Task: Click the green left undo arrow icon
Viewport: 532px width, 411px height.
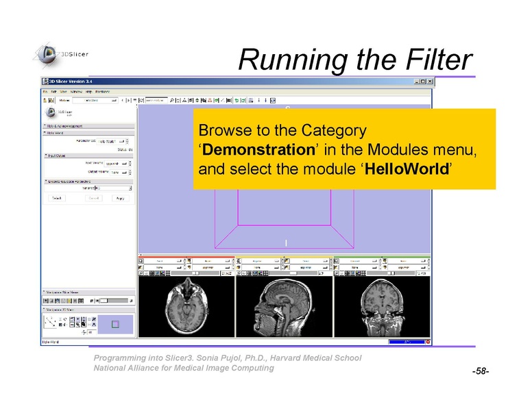Action: [x=237, y=100]
